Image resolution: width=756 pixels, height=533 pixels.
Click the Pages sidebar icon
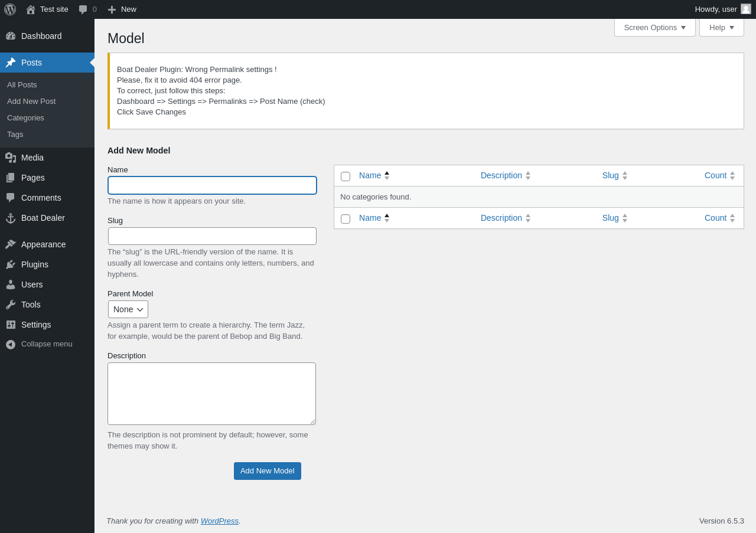click(x=11, y=178)
